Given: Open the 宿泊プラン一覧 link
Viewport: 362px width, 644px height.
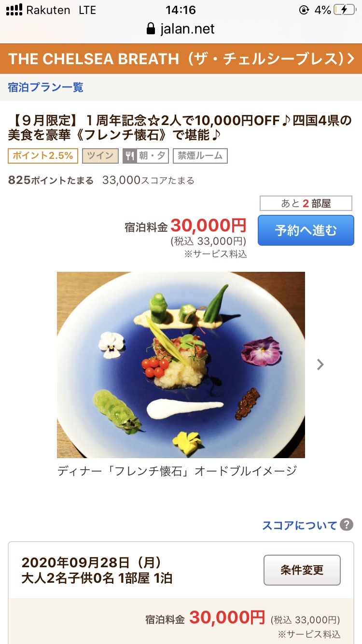Looking at the screenshot, I should coord(45,87).
